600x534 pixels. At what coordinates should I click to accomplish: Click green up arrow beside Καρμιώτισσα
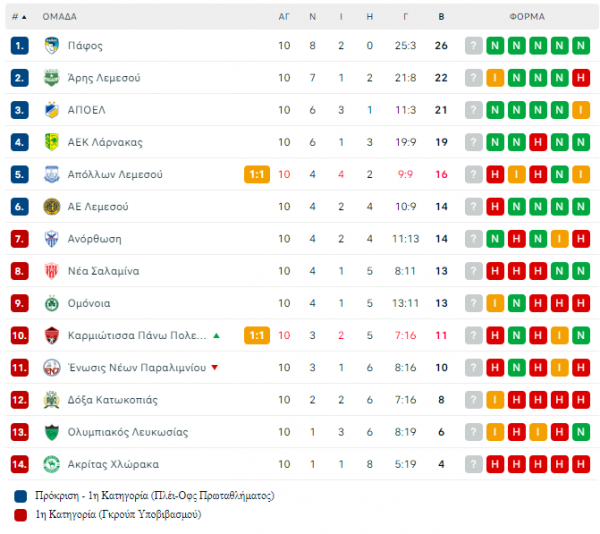[216, 335]
